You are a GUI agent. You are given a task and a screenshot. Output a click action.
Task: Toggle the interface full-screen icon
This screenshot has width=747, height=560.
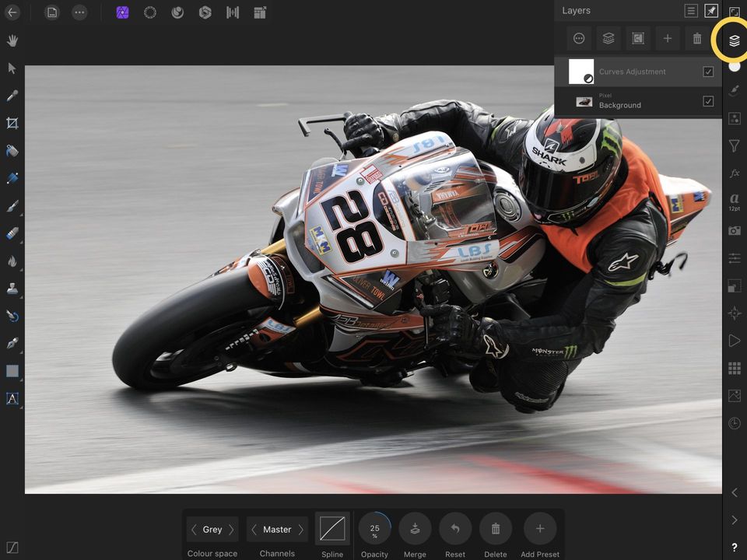734,12
